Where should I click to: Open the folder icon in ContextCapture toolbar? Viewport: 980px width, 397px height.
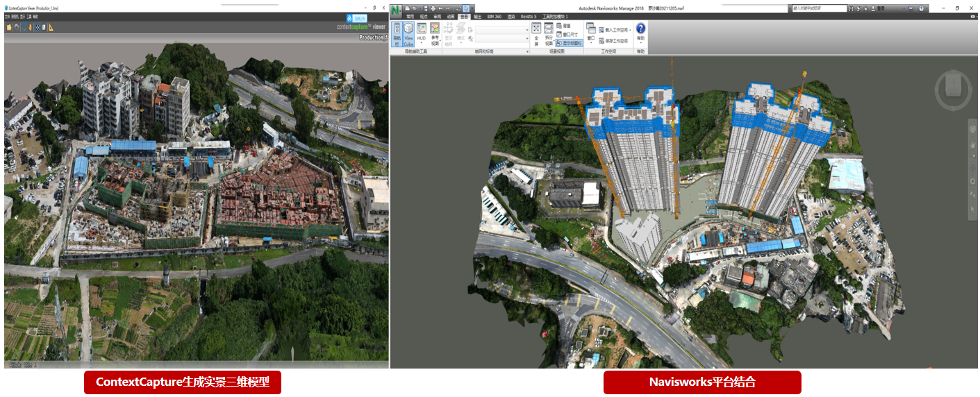[9, 27]
